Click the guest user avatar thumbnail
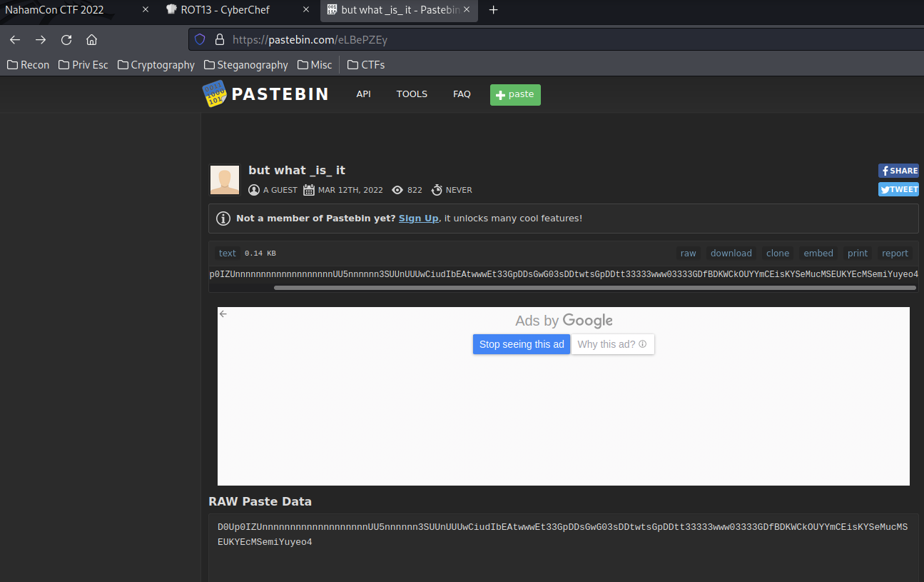The image size is (924, 582). tap(225, 179)
